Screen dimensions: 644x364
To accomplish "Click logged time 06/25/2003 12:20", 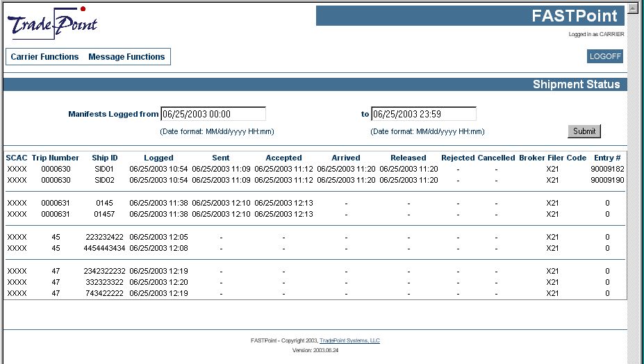I will click(x=158, y=282).
